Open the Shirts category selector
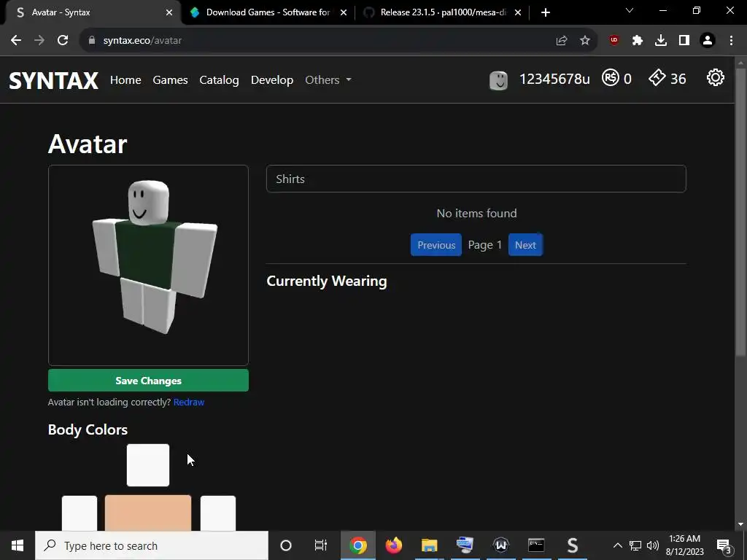Viewport: 747px width, 560px height. point(476,179)
